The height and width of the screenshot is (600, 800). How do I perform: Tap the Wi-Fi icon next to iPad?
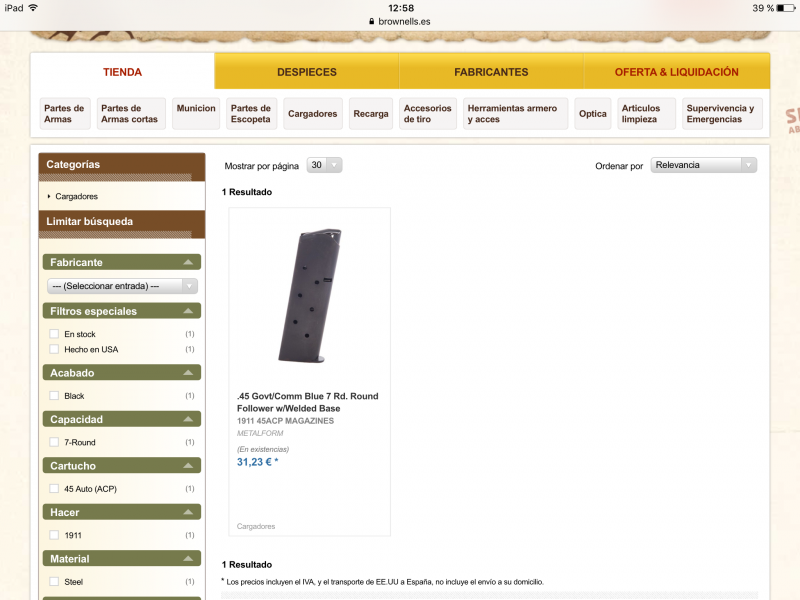33,8
